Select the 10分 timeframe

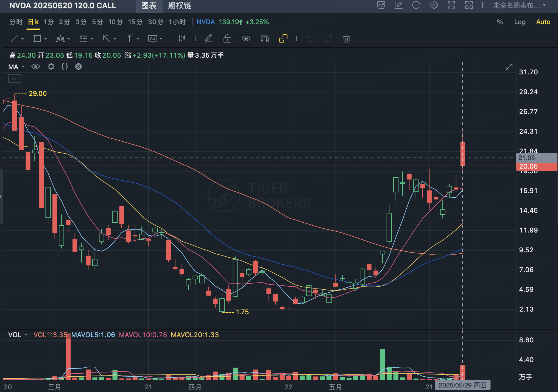pyautogui.click(x=116, y=22)
